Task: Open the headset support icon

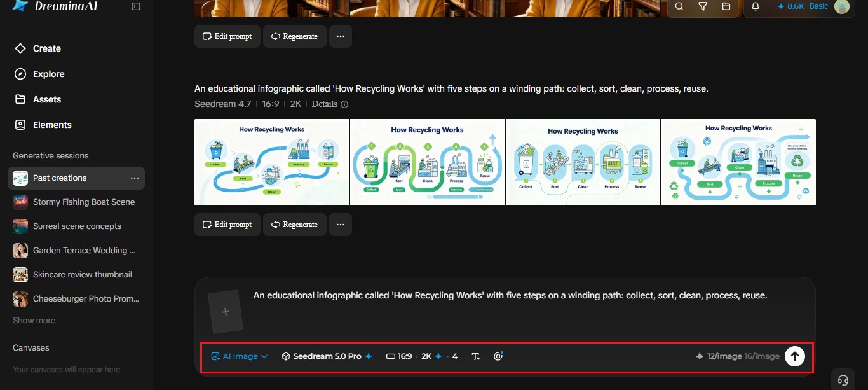Action: 843,380
